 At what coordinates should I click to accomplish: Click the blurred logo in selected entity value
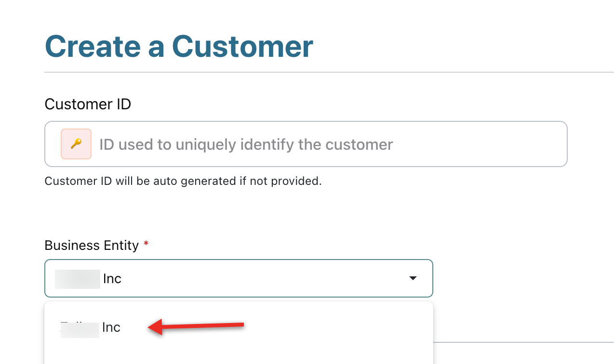click(77, 279)
